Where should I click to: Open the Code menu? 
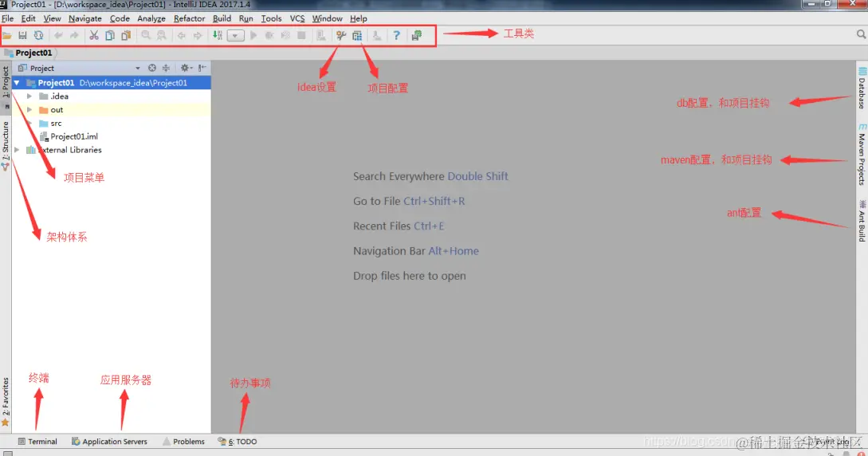tap(120, 18)
